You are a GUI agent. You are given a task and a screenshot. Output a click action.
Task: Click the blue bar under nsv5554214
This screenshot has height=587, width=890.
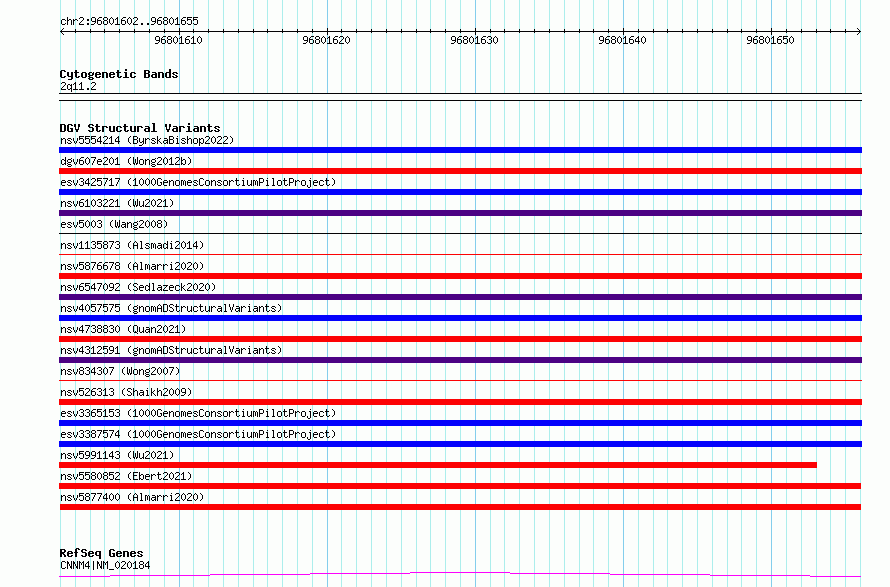(460, 150)
